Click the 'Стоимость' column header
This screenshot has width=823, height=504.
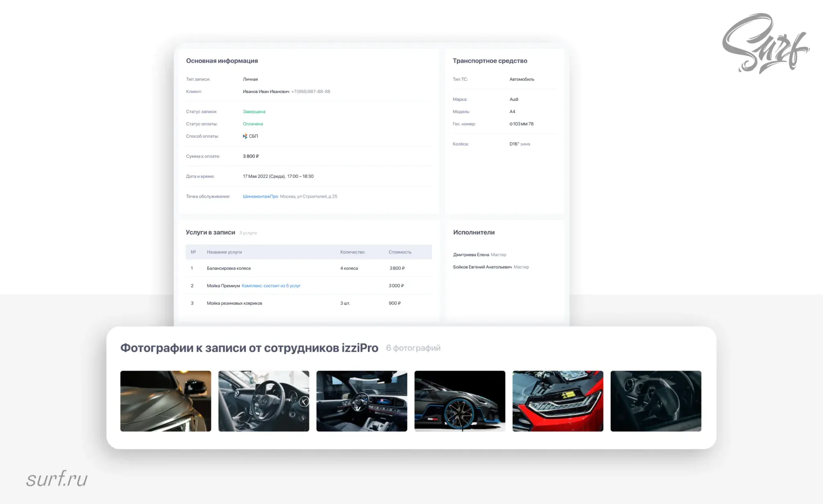(x=400, y=252)
